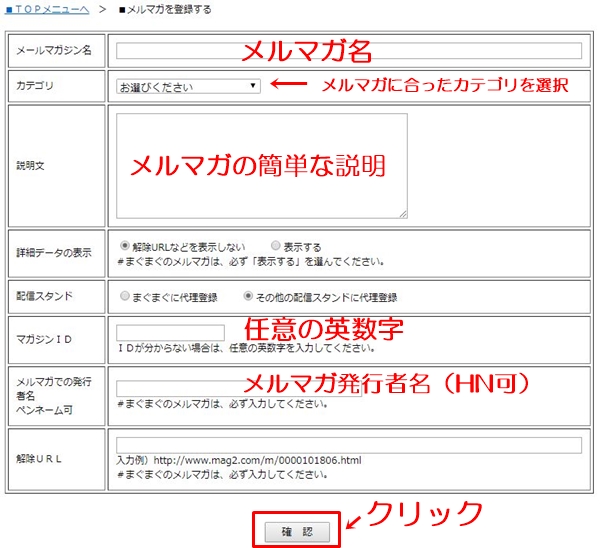The width and height of the screenshot is (600, 548).
Task: Click inside the 説明文 text area
Action: (262, 166)
